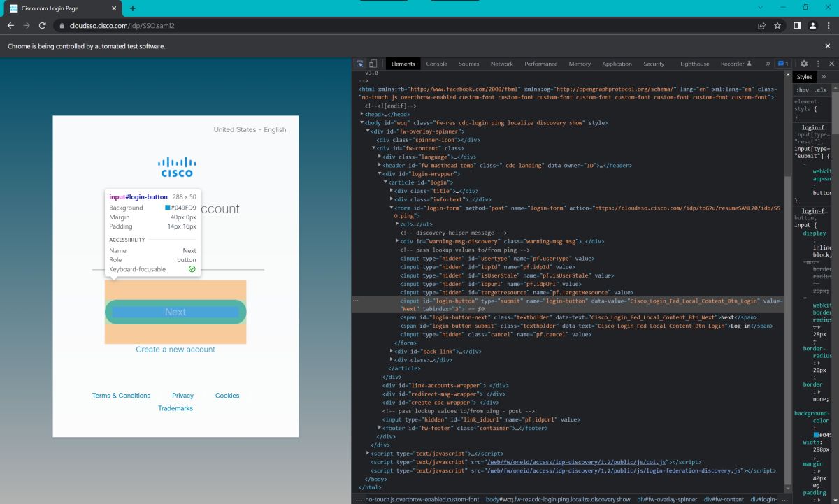Viewport: 839px width, 504px height.
Task: Collapse the fw-overlay-spinner div
Action: click(x=368, y=131)
